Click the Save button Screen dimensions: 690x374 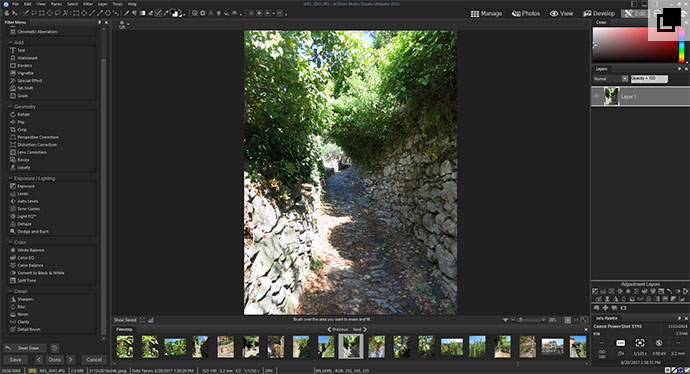(x=15, y=359)
